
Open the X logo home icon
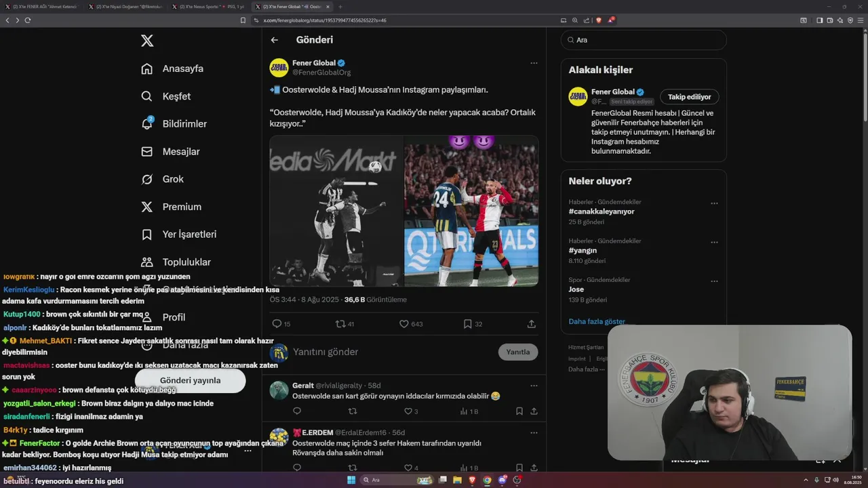click(147, 41)
